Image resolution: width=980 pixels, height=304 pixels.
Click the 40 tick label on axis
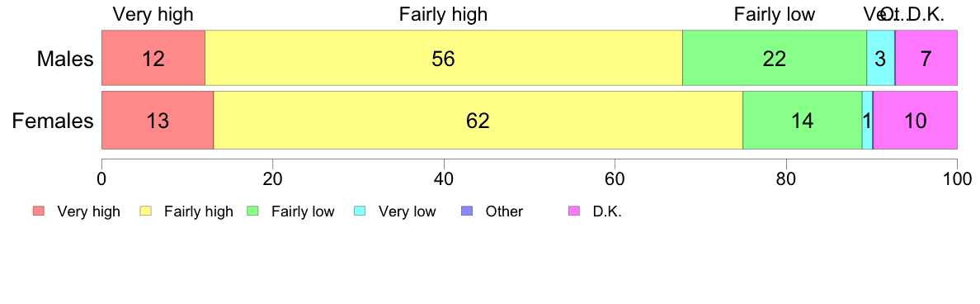pos(444,179)
